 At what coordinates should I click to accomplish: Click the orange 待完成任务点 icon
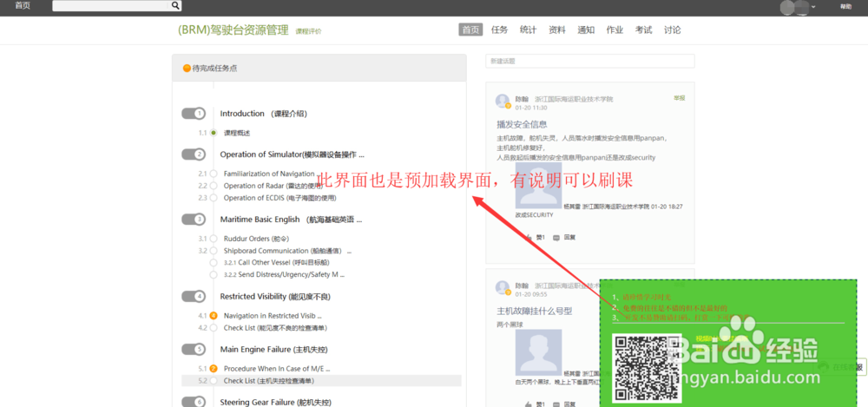(x=187, y=69)
